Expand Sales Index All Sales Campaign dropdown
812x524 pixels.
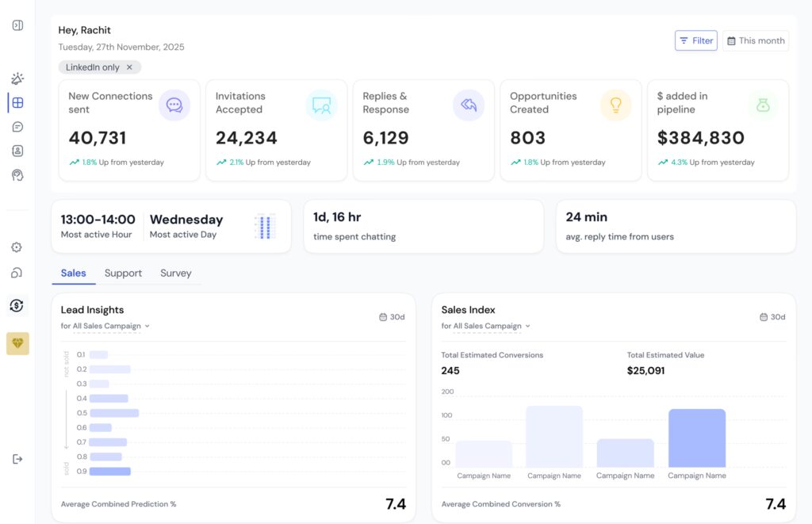pos(486,326)
